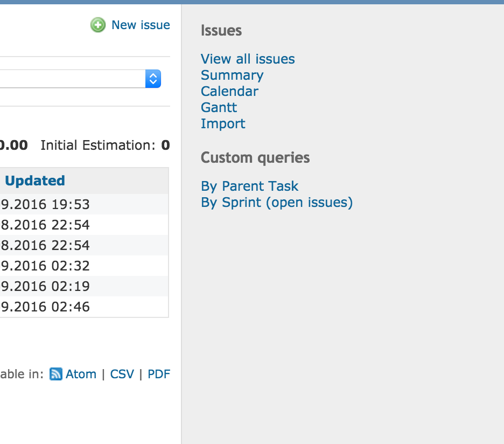Select the row updated at 19:53
The image size is (504, 444).
pos(84,204)
